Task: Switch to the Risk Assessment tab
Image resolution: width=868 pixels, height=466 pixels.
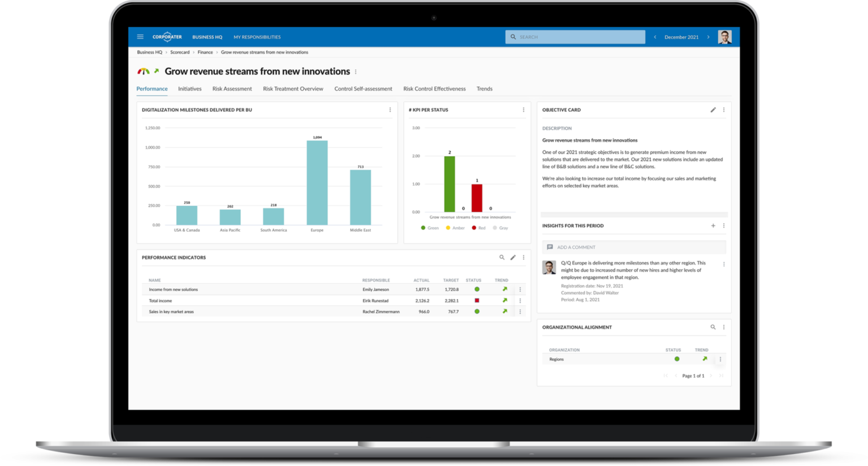Action: (x=232, y=89)
